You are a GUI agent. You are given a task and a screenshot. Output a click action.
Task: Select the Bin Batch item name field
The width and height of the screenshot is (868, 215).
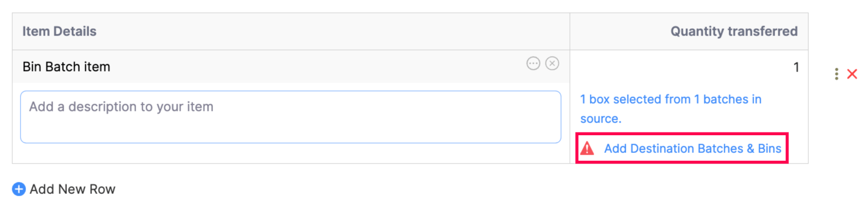66,67
